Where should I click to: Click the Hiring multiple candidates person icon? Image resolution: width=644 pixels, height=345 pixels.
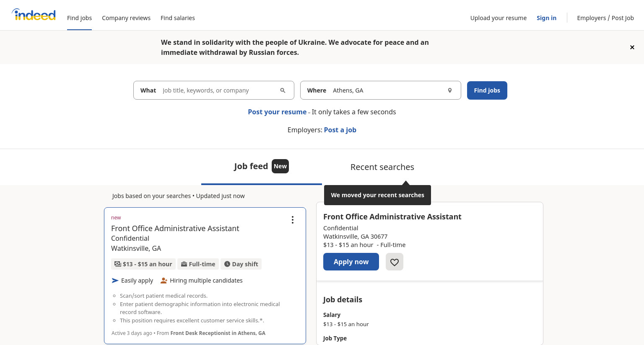(x=164, y=281)
